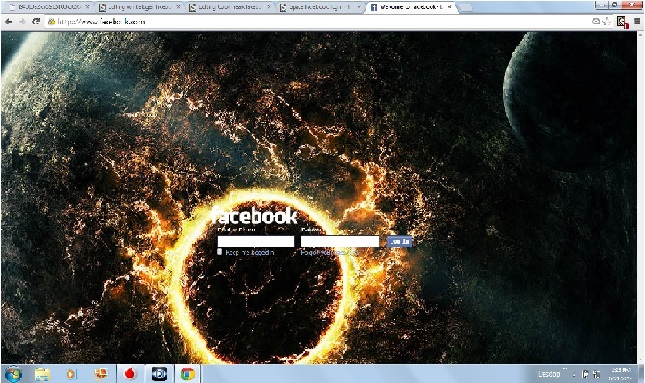This screenshot has width=645, height=383.
Task: Click the secure padlock icon in address bar
Action: click(x=51, y=21)
